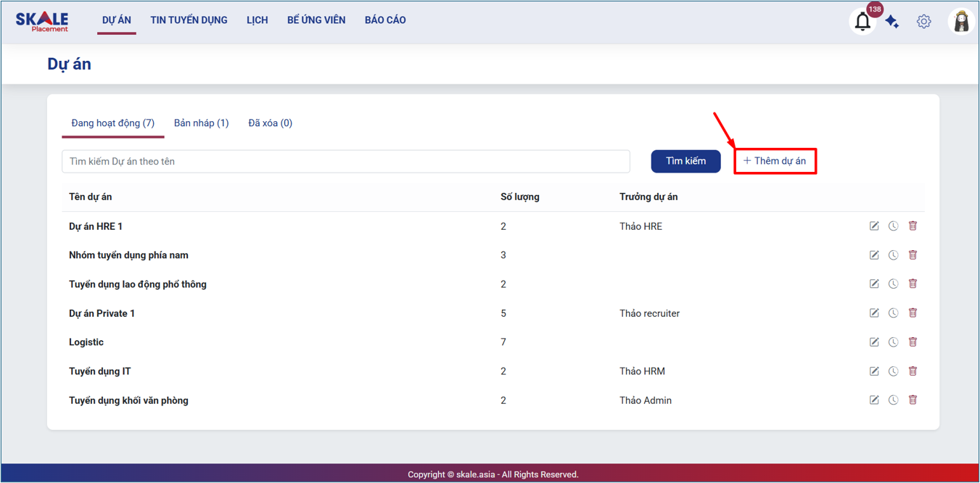Image resolution: width=980 pixels, height=483 pixels.
Task: Open history clock for Dự án Private 1
Action: [893, 313]
